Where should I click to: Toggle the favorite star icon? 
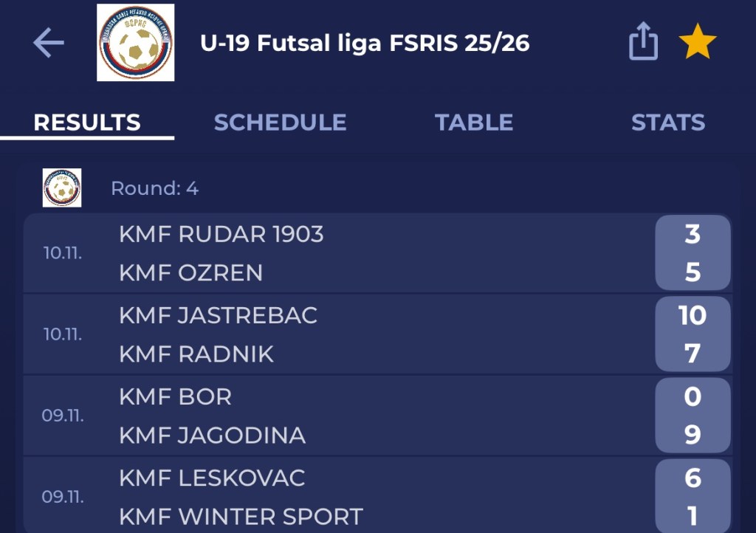click(697, 43)
